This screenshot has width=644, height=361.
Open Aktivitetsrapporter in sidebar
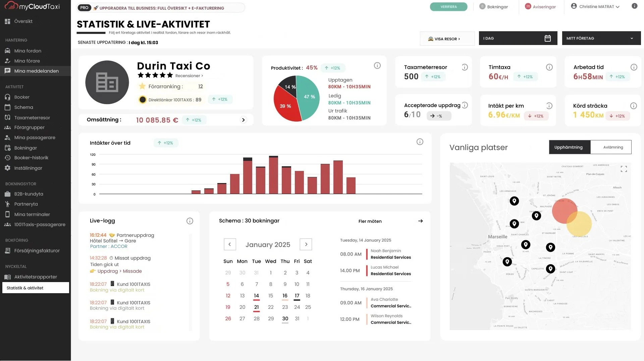tap(35, 277)
